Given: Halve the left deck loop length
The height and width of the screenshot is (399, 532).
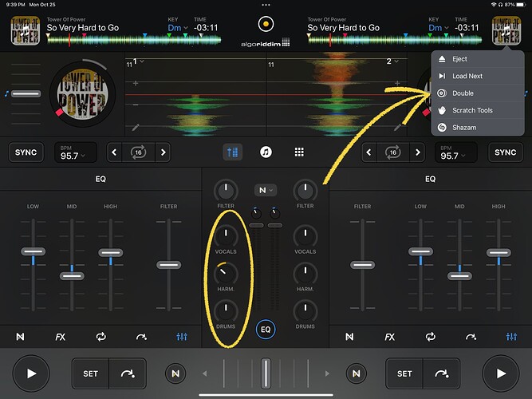Looking at the screenshot, I should coord(114,152).
